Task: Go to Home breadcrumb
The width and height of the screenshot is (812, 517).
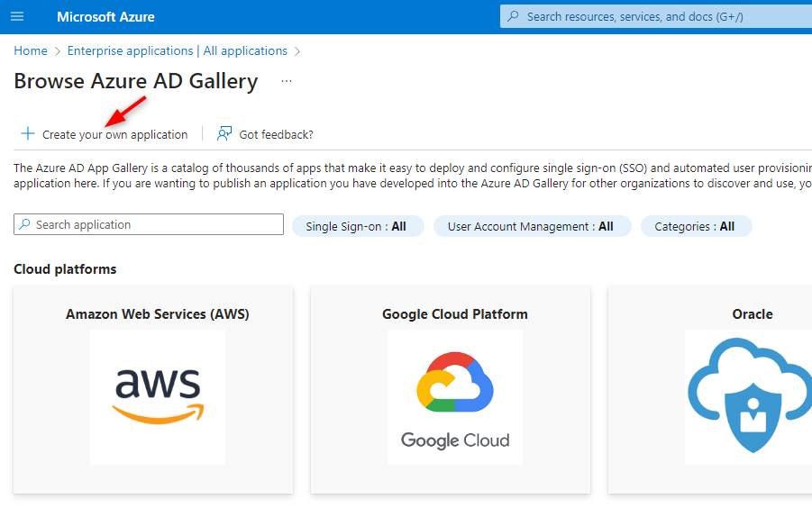Action: point(31,50)
